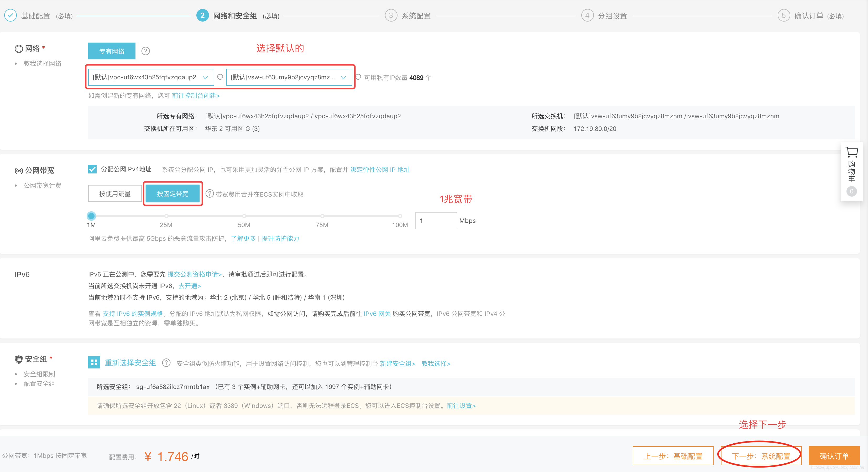
Task: Set bandwidth slider to 100M mark
Action: (400, 216)
